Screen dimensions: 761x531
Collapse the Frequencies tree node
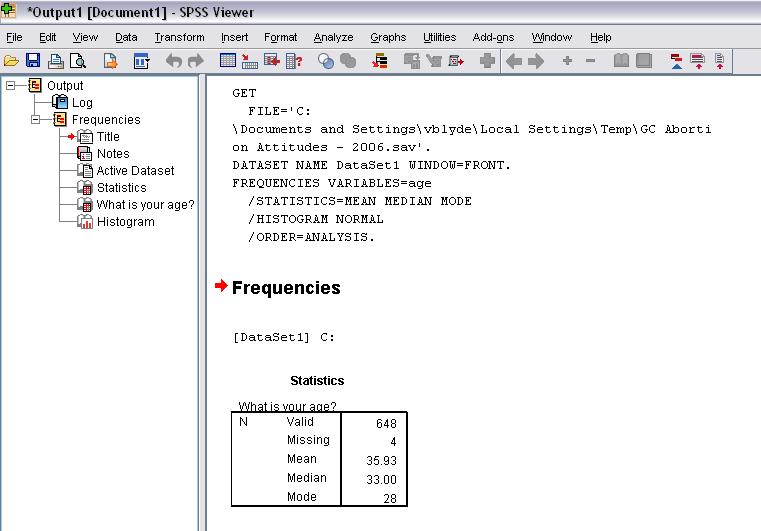tap(36, 120)
